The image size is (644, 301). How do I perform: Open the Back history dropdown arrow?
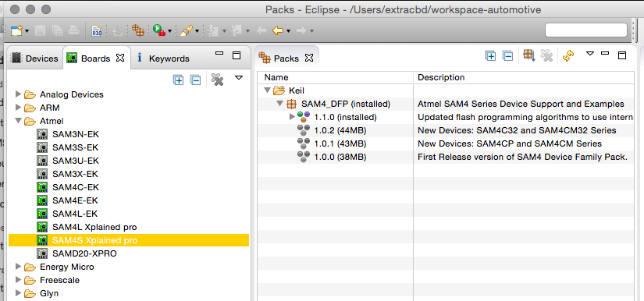(289, 30)
